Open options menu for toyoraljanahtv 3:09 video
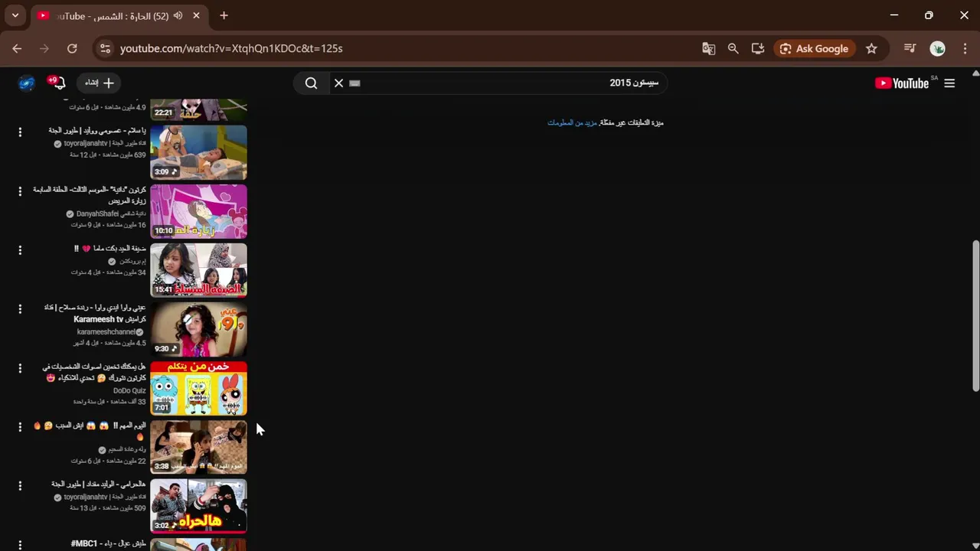The image size is (980, 551). [x=20, y=132]
